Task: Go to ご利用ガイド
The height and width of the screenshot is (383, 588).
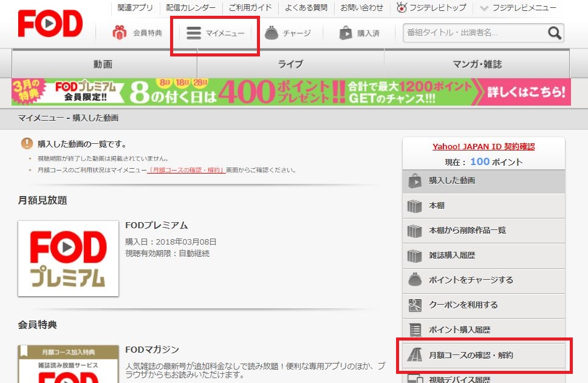Action: click(250, 7)
